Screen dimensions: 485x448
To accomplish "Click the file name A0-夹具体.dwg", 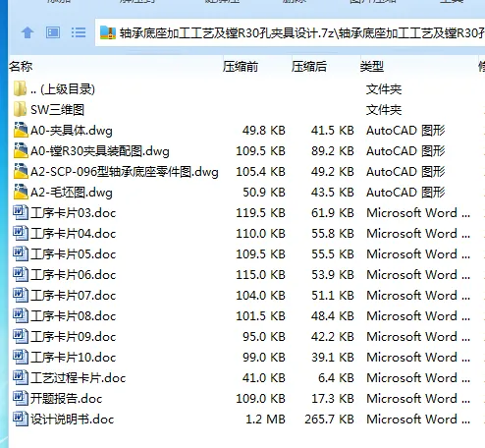I will (x=72, y=131).
